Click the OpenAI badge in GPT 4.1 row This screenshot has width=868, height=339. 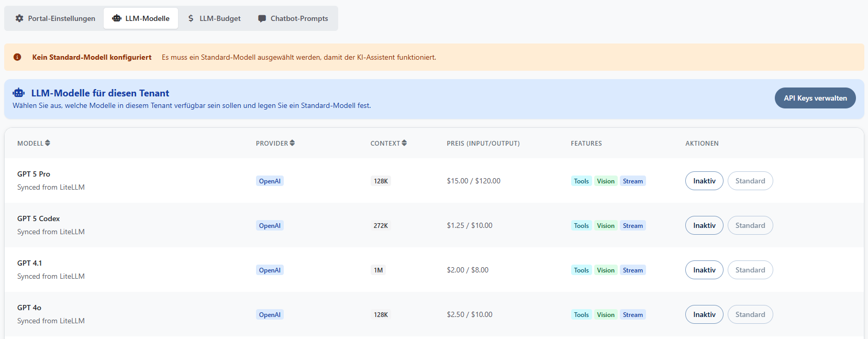[x=270, y=270]
